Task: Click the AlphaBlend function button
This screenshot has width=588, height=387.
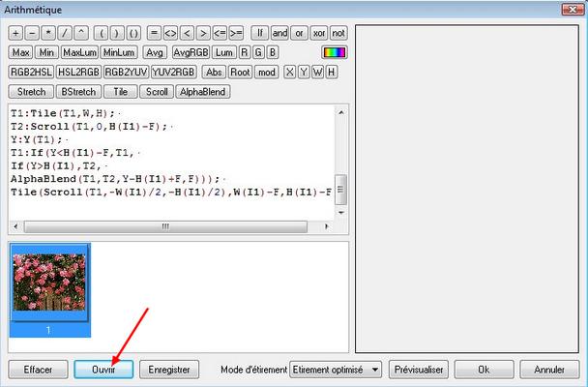Action: [202, 92]
